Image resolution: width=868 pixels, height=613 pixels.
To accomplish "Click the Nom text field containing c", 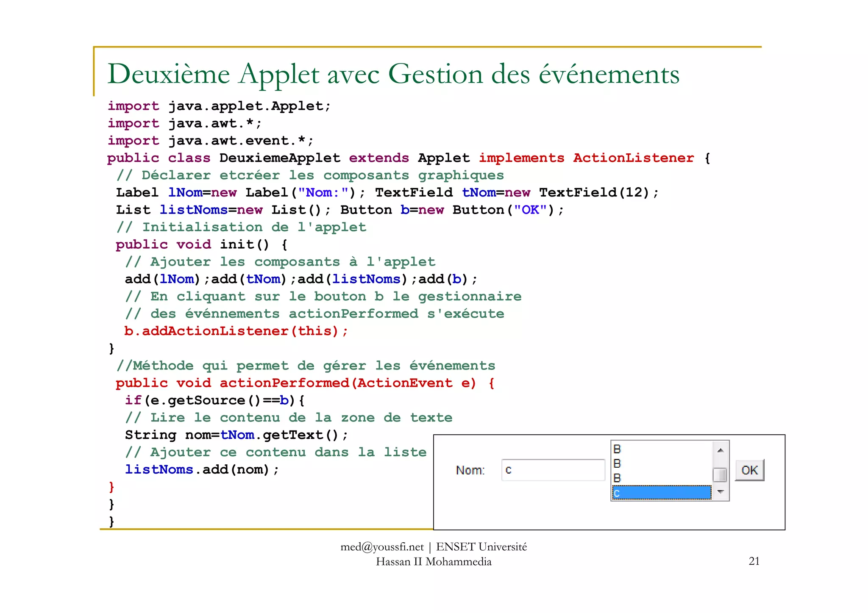I will [553, 470].
